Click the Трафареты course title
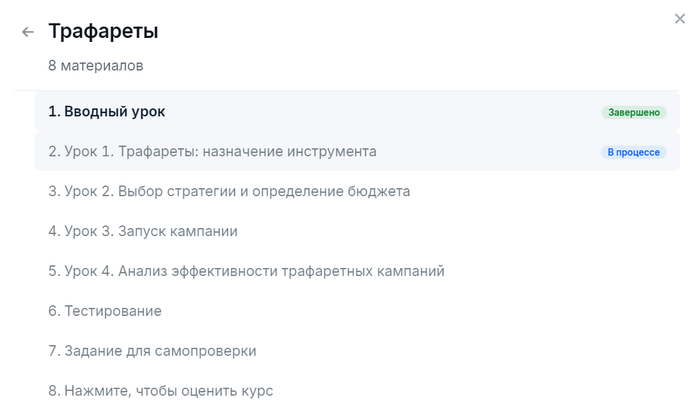The width and height of the screenshot is (700, 409). click(x=103, y=31)
